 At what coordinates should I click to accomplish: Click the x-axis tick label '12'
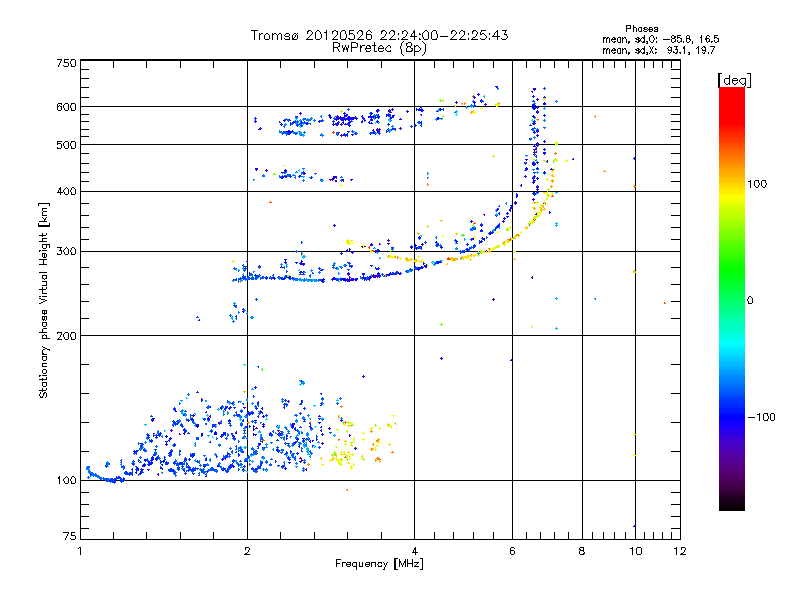click(680, 551)
